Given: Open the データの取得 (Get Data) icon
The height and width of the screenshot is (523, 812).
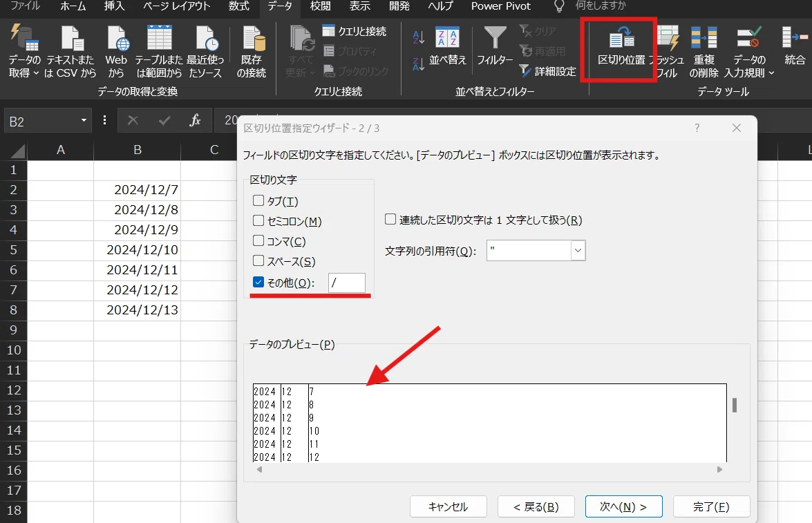Looking at the screenshot, I should pos(24,38).
